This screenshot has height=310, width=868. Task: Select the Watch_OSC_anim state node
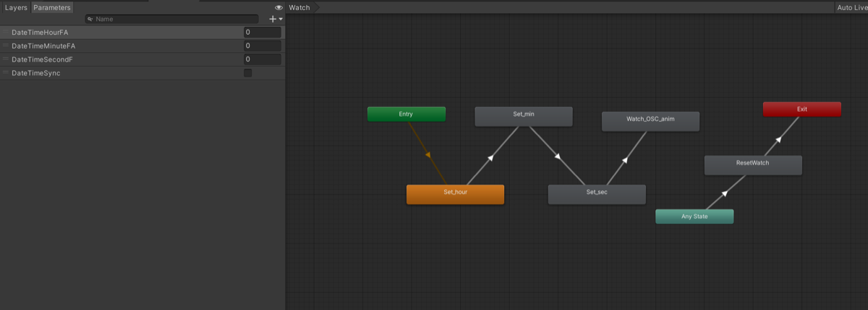click(650, 120)
